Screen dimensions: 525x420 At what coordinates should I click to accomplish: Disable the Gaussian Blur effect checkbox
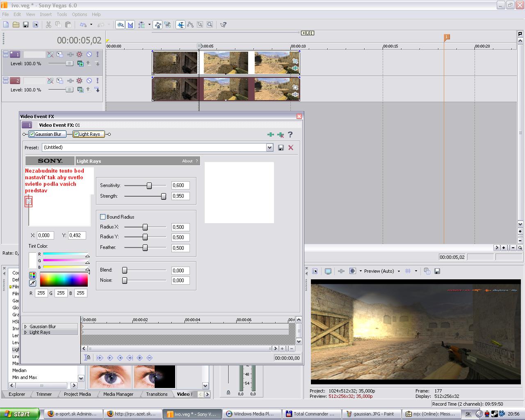coord(32,134)
